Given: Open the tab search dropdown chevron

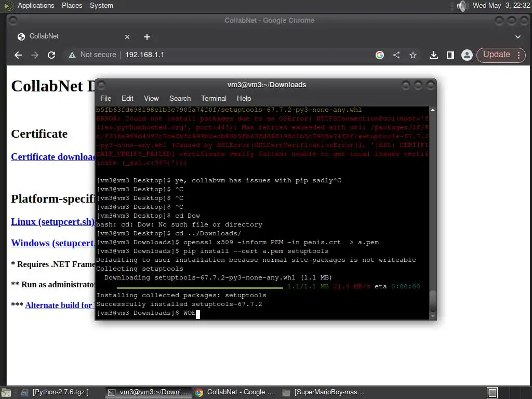Looking at the screenshot, I should point(518,37).
